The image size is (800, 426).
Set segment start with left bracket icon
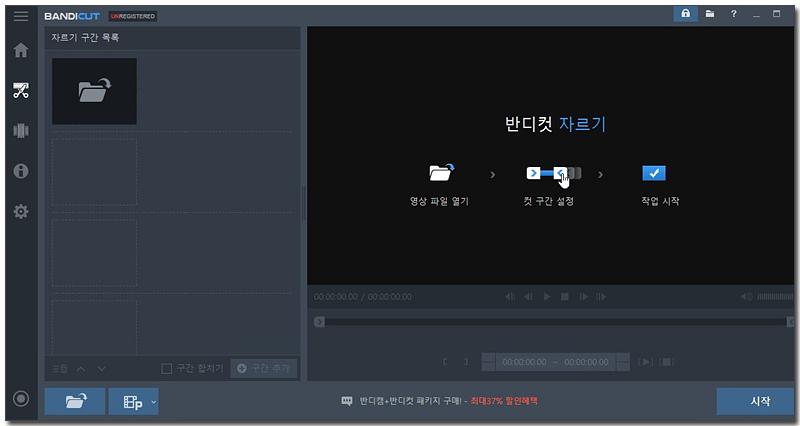click(x=444, y=362)
